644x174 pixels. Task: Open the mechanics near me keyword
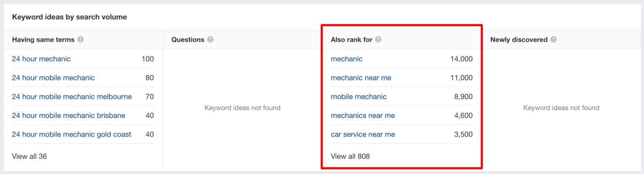pos(363,116)
